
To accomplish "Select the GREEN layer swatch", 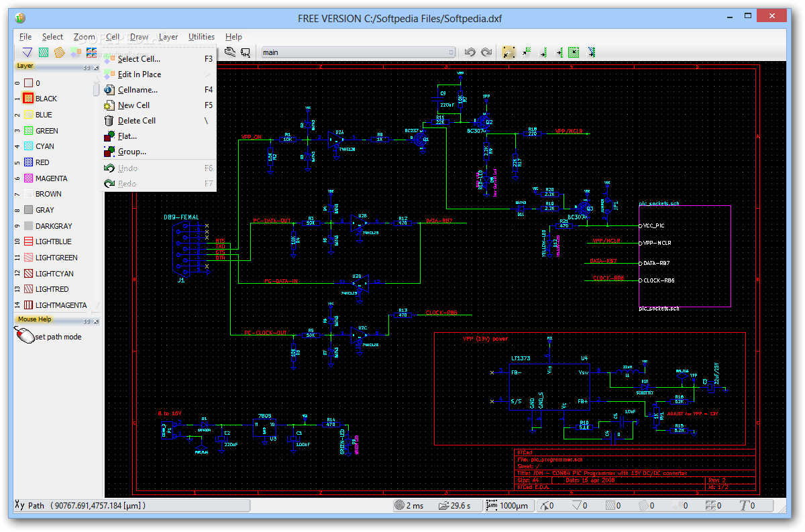I will point(28,131).
